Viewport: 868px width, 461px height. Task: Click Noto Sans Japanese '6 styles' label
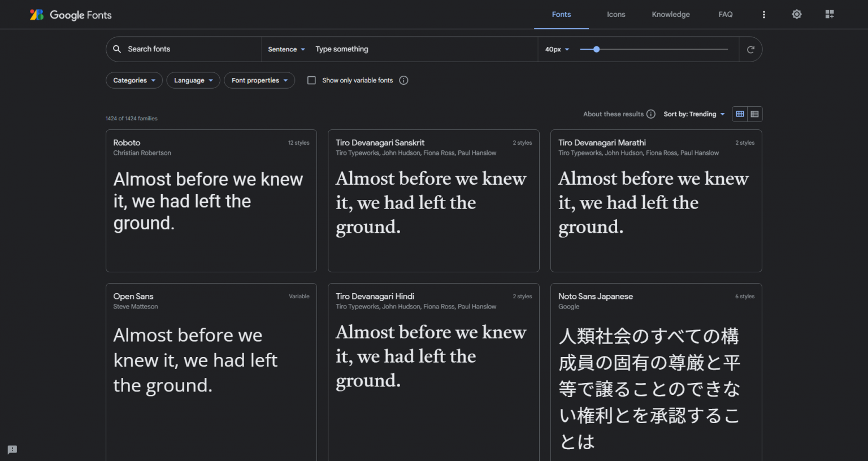[x=745, y=297]
